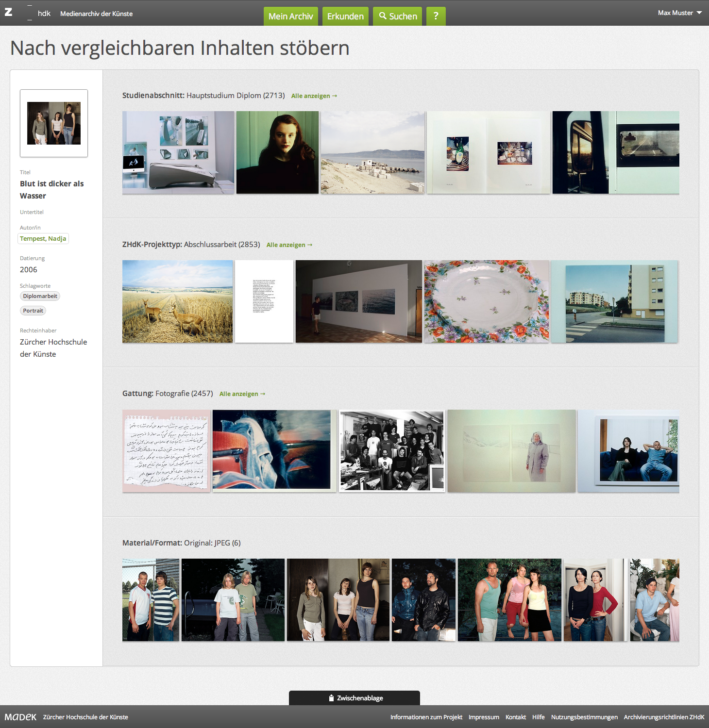709x728 pixels.
Task: Show all Abschlussarbeit project type entries
Action: [289, 245]
